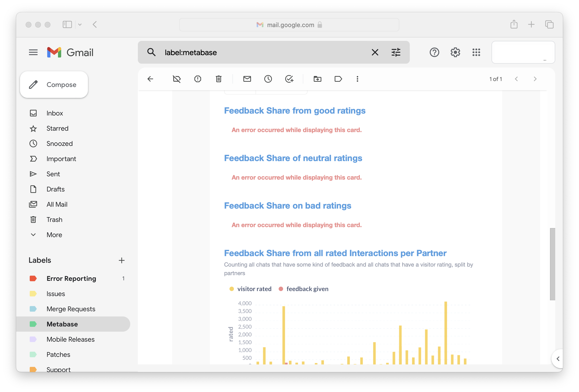Expand the More section in the sidebar

(x=54, y=234)
